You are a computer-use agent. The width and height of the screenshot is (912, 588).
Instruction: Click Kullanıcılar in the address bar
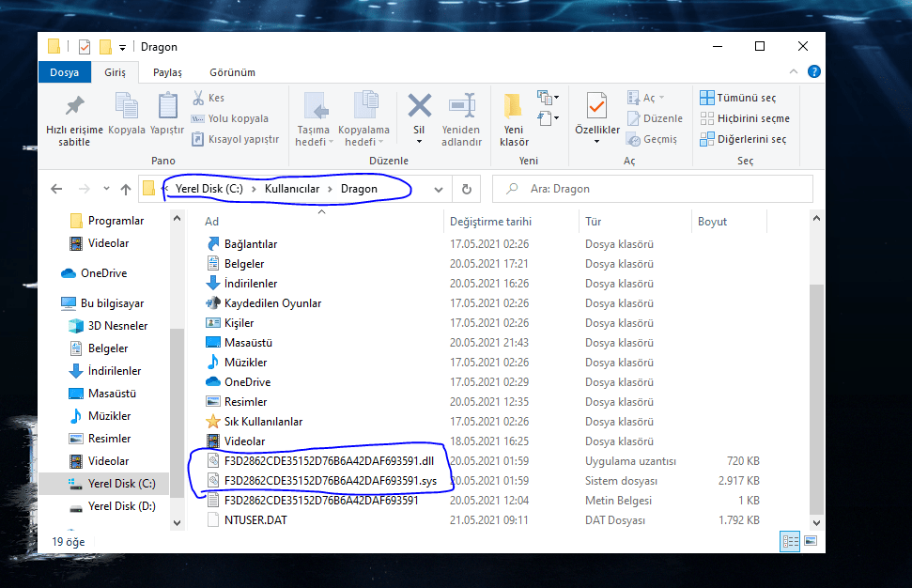pyautogui.click(x=292, y=189)
